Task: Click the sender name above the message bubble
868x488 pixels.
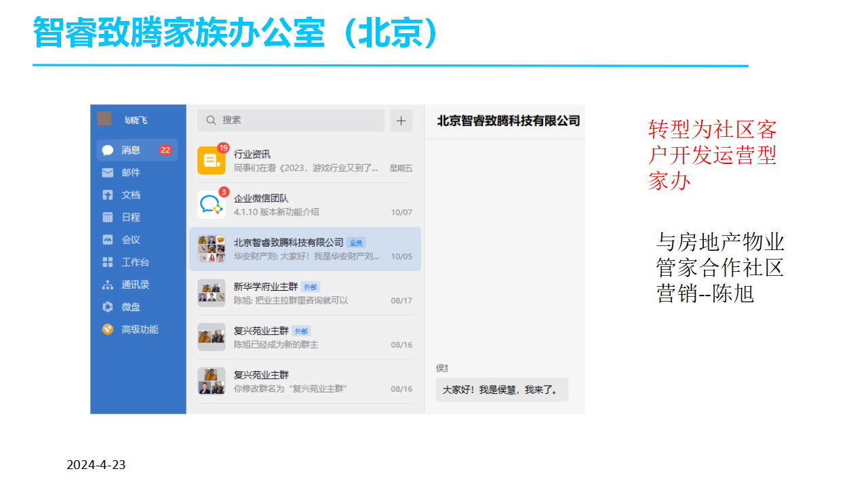Action: click(441, 368)
